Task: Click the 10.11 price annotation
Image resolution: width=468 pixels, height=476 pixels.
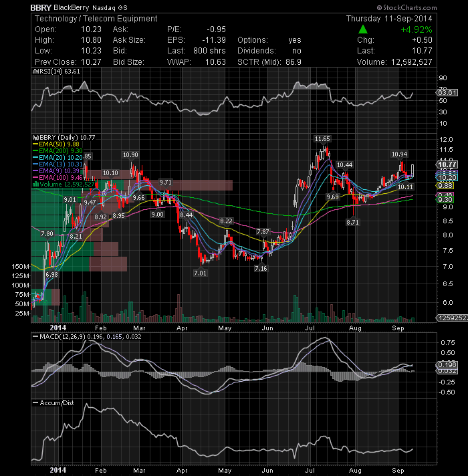Action: [x=405, y=187]
